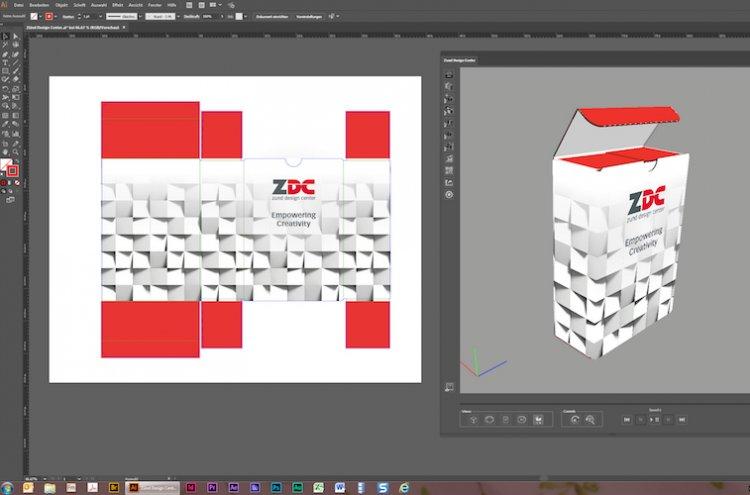Viewport: 750px width, 495px height.
Task: Open the brush definition dropdown
Action: pyautogui.click(x=178, y=16)
